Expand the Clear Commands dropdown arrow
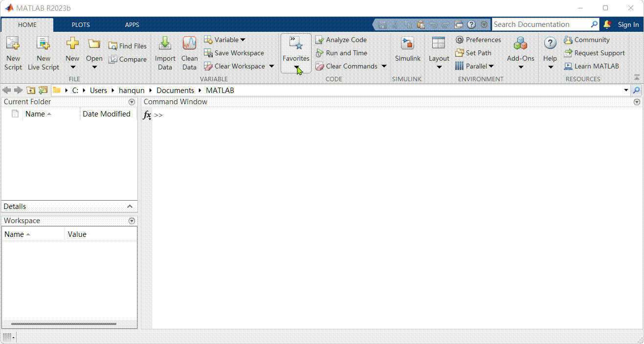This screenshot has height=344, width=644. click(x=384, y=66)
